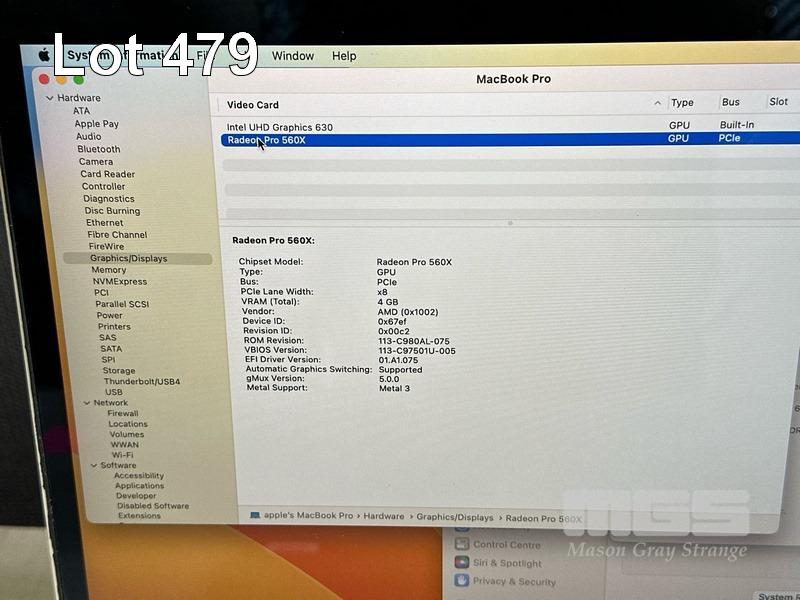Click the Video Card sort arrow
The height and width of the screenshot is (600, 800).
click(x=657, y=103)
